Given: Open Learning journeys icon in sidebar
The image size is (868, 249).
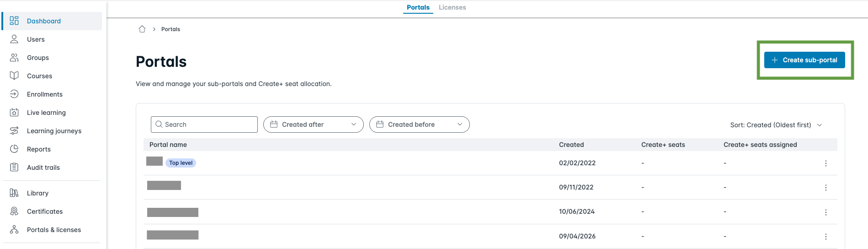Looking at the screenshot, I should tap(14, 131).
